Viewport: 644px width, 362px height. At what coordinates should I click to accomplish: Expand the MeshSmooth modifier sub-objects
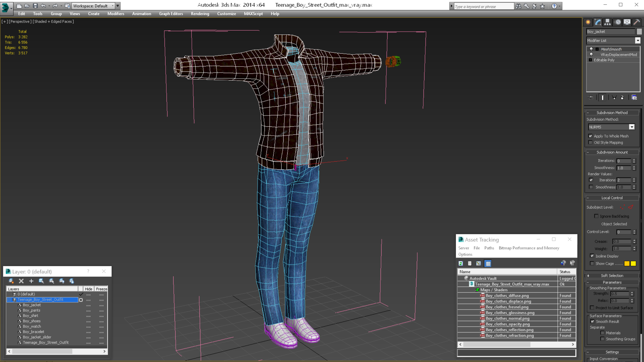tap(597, 49)
